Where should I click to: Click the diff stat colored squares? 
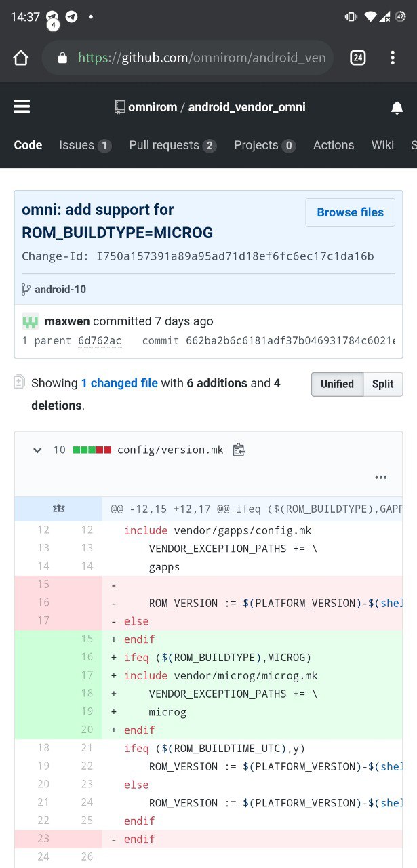click(x=92, y=450)
